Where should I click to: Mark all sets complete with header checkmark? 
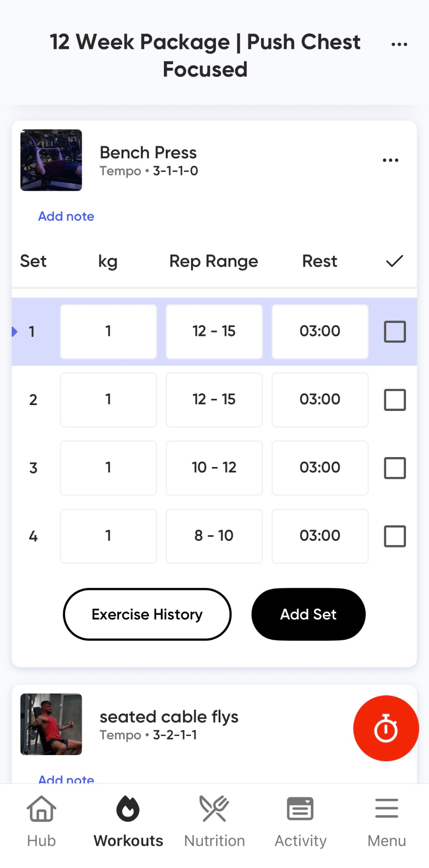(x=394, y=261)
